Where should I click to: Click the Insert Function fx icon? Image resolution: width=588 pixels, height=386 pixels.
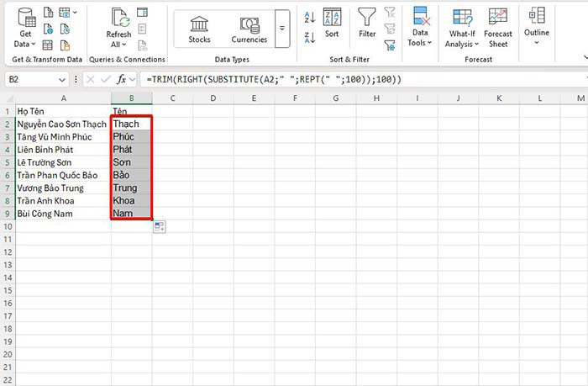point(123,79)
